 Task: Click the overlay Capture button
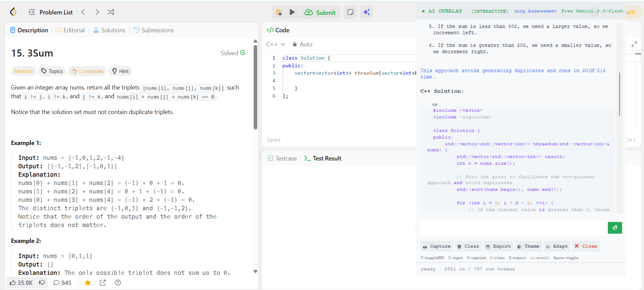pyautogui.click(x=437, y=246)
